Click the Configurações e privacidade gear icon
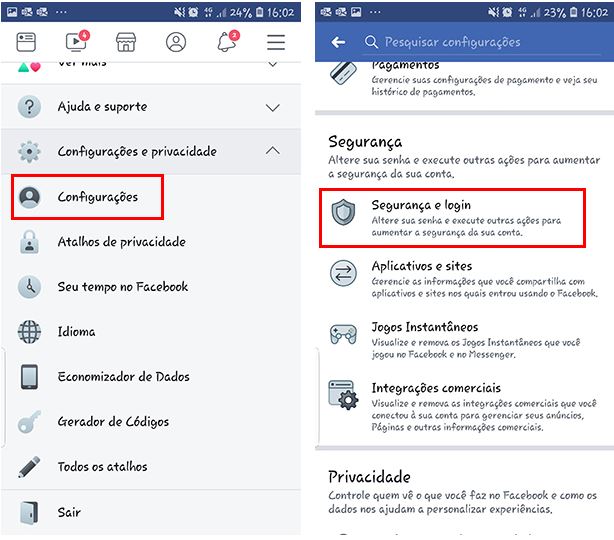This screenshot has width=614, height=540. [29, 151]
